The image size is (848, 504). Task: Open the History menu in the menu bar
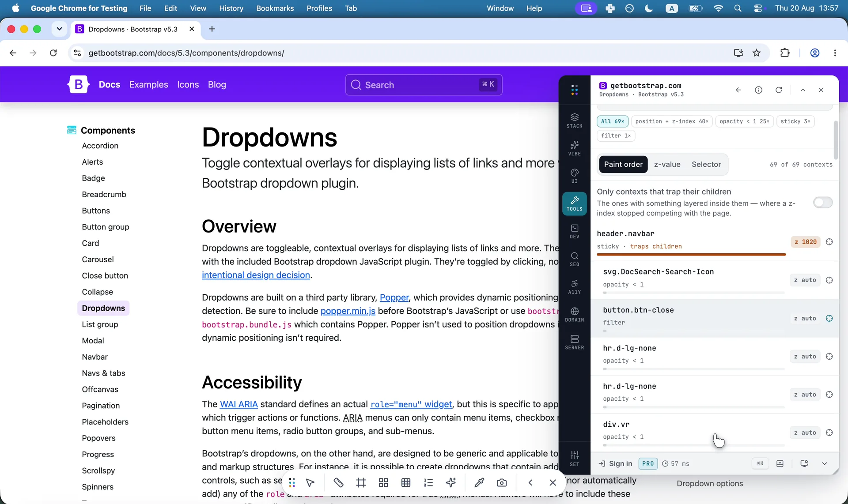(231, 8)
